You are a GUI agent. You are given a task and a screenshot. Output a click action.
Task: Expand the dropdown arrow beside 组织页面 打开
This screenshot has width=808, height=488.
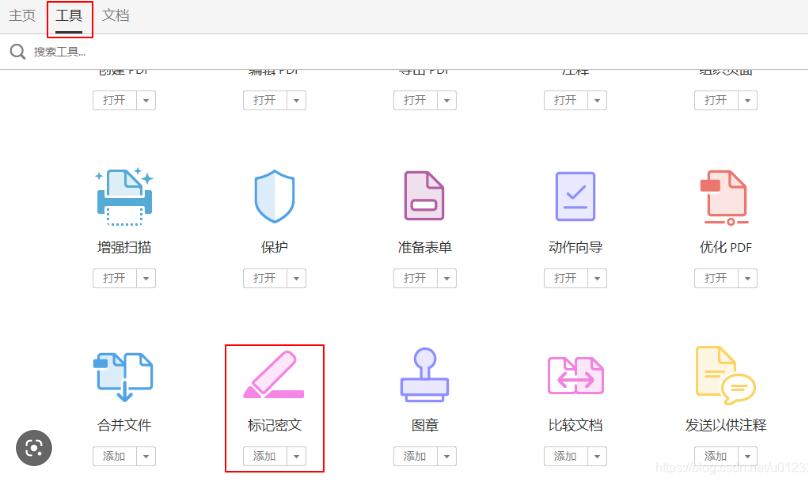[748, 100]
